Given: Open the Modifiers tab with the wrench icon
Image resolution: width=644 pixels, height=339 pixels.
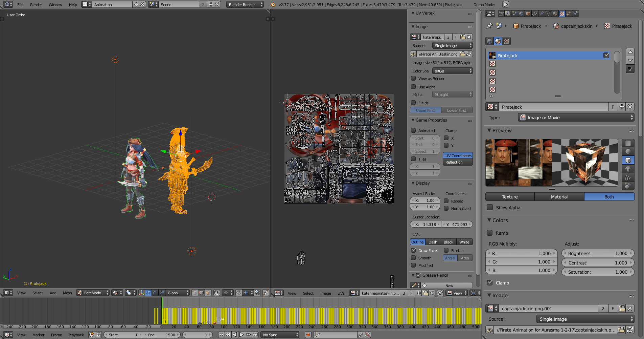Looking at the screenshot, I should pos(542,14).
